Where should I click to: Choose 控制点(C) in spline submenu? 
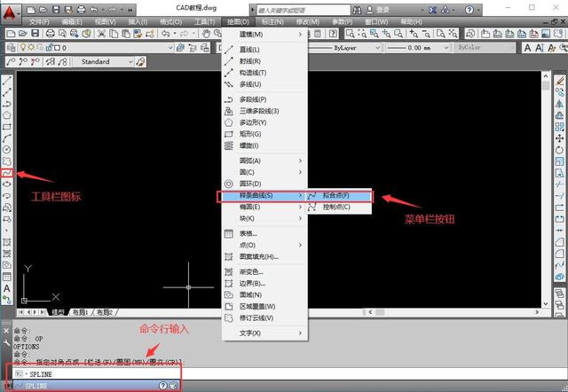339,207
